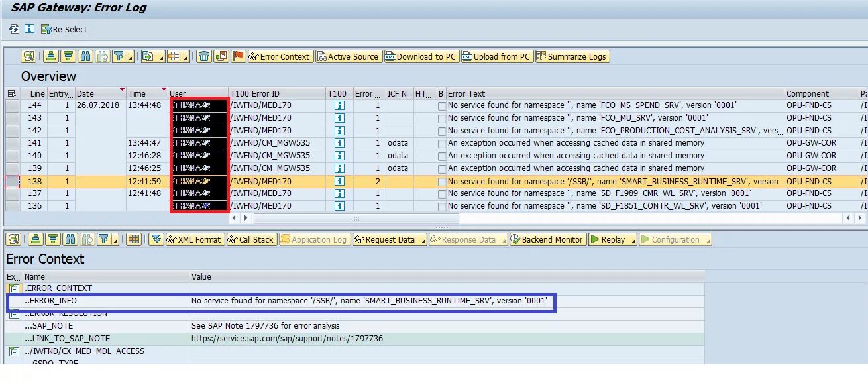Click the table grid icon in Error Context toolbar
Screen dimensions: 868x383
pyautogui.click(x=133, y=239)
